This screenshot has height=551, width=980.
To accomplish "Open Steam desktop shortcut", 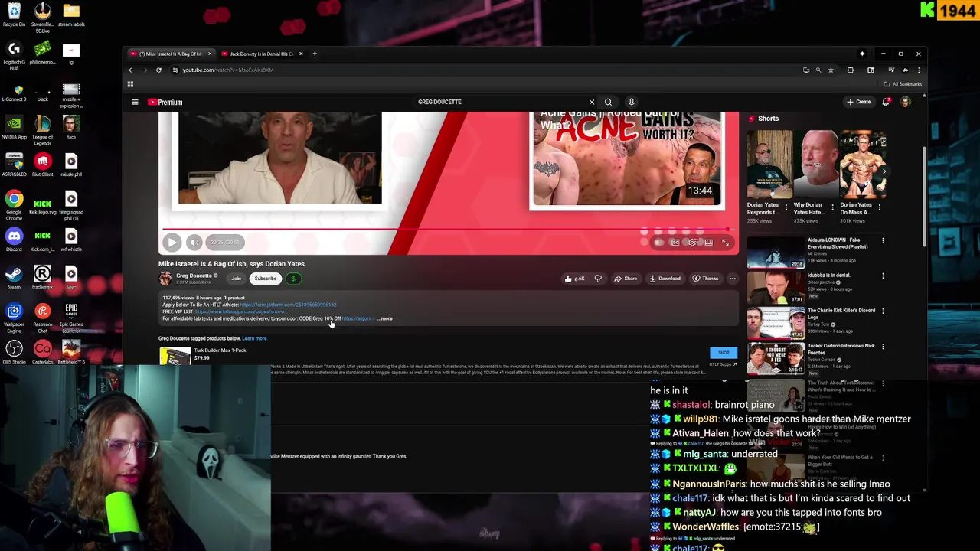I will (14, 277).
